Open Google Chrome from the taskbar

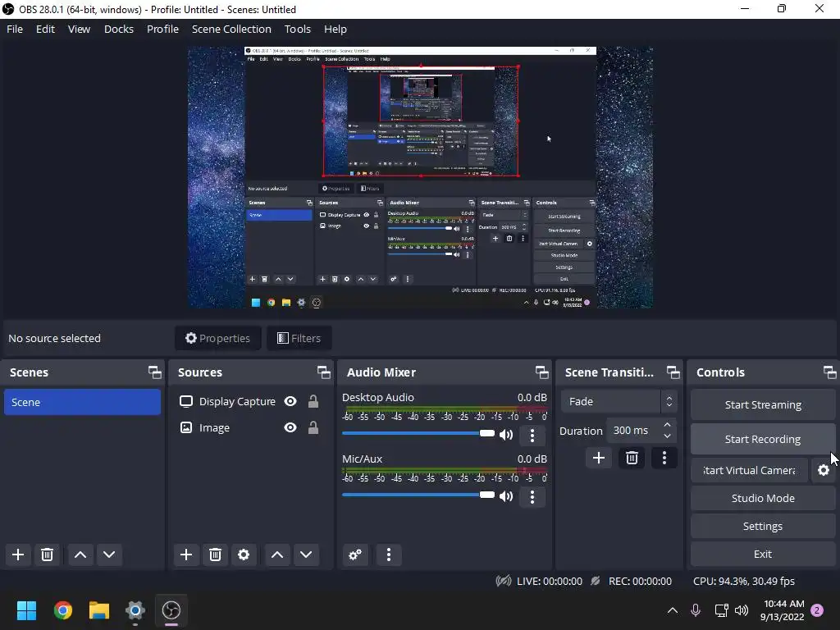[x=62, y=610]
